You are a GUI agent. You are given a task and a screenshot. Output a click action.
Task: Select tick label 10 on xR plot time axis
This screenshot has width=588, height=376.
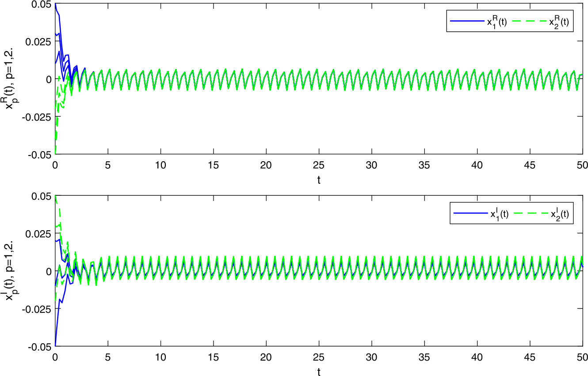pyautogui.click(x=160, y=164)
